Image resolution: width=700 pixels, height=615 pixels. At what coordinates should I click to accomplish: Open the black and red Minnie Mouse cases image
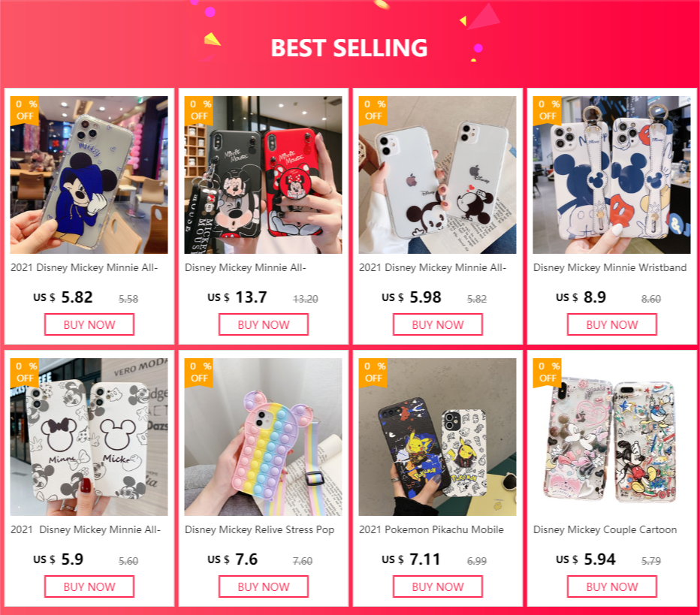[x=264, y=175]
